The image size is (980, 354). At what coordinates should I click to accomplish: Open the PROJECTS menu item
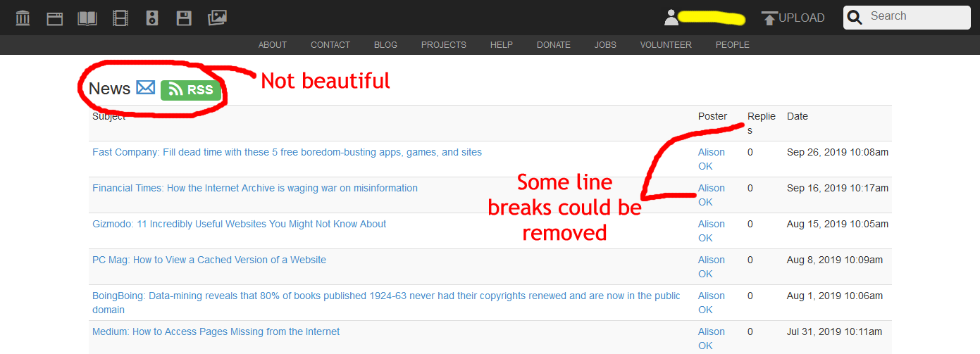point(444,45)
